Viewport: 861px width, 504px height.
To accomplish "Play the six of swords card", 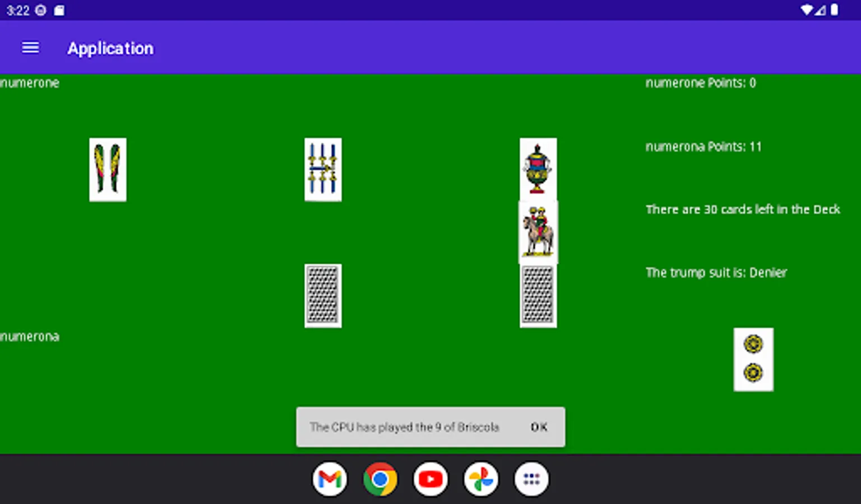I will (x=323, y=170).
